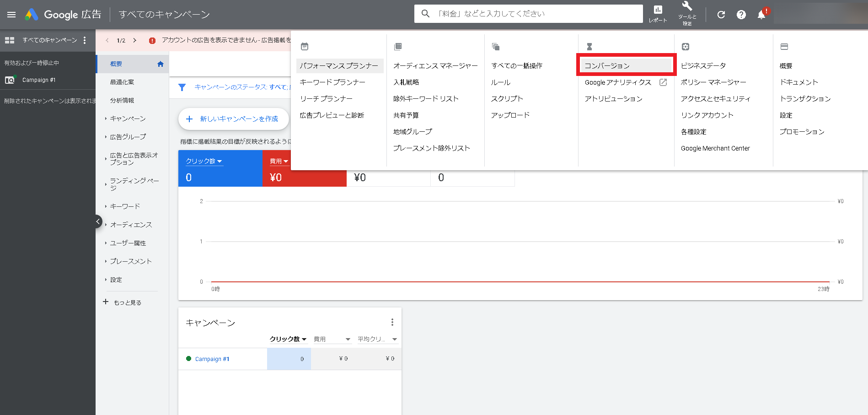Open the クリック数 column dropdown in table
This screenshot has height=415, width=868.
coord(288,339)
